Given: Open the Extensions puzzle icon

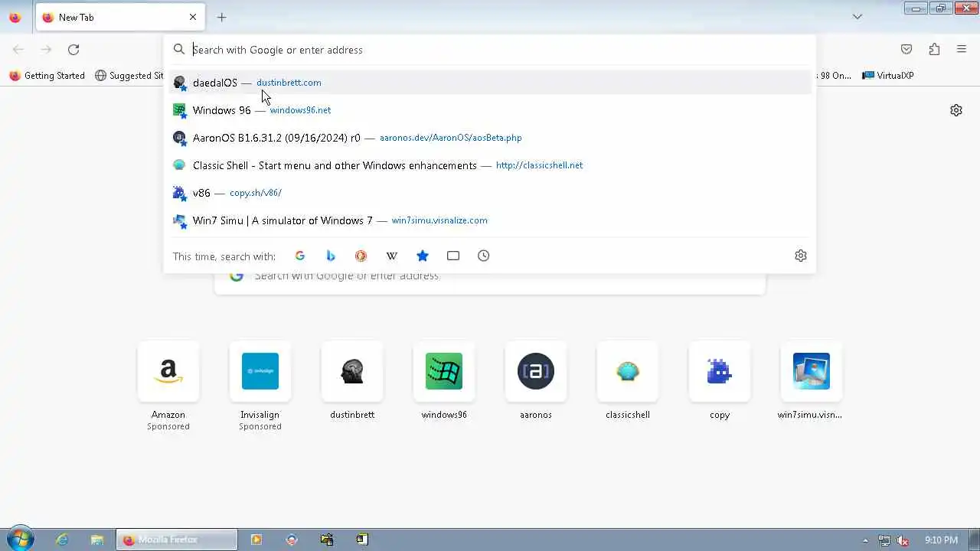Looking at the screenshot, I should tap(934, 50).
